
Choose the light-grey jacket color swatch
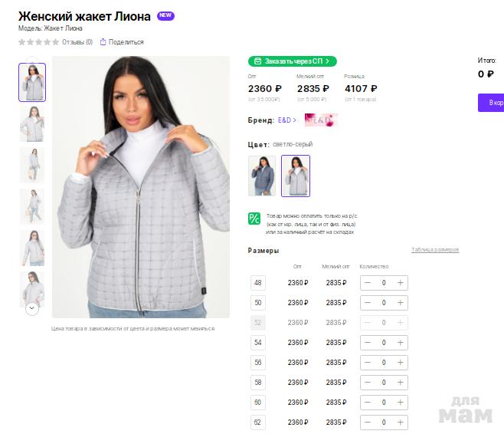pyautogui.click(x=296, y=176)
